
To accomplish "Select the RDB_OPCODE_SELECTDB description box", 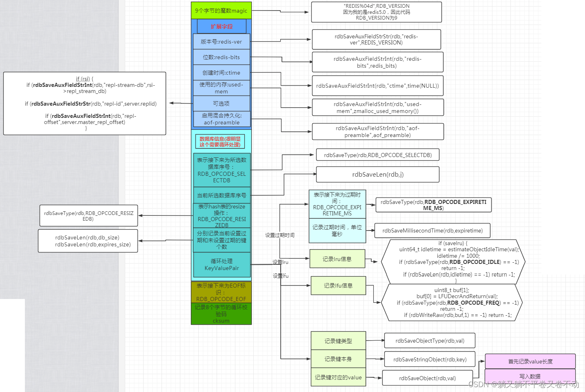I will click(x=222, y=170).
